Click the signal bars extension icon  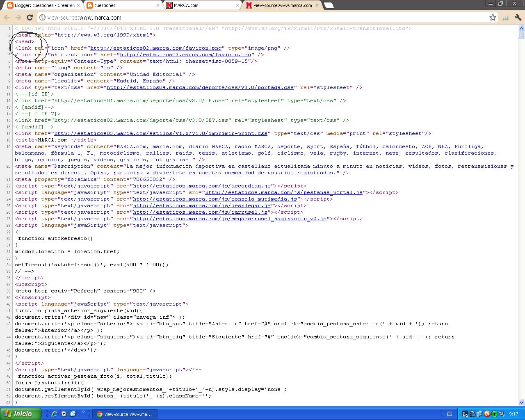[x=506, y=18]
